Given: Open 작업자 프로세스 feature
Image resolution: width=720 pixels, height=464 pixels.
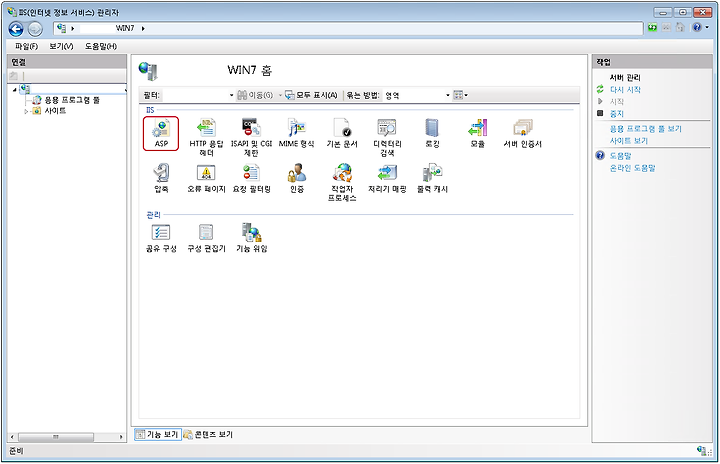Looking at the screenshot, I should (342, 182).
